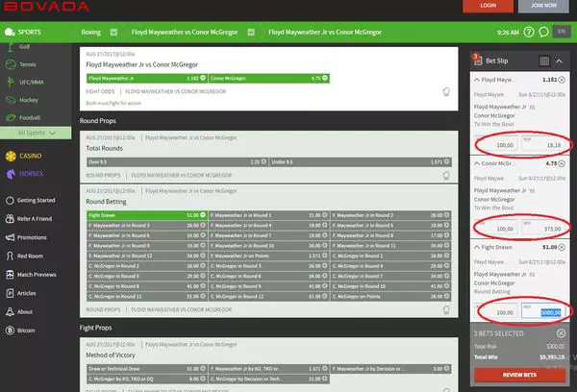
Task: Remove the Fight Drawn bet from the slip
Action: coord(562,248)
